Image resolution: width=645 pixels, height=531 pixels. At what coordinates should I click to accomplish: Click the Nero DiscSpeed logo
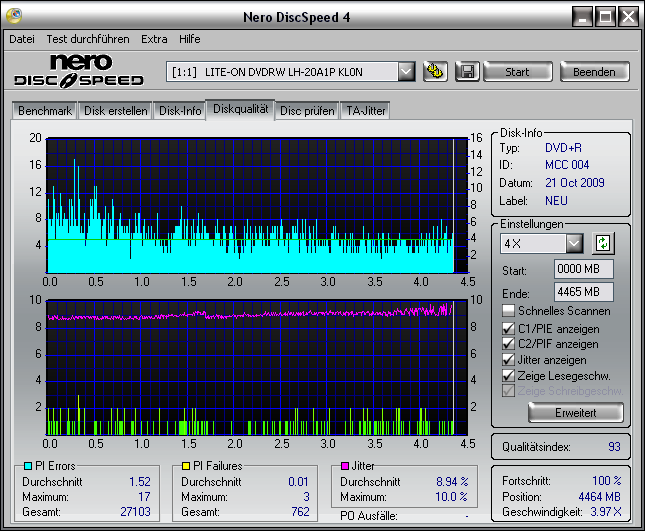[x=78, y=70]
